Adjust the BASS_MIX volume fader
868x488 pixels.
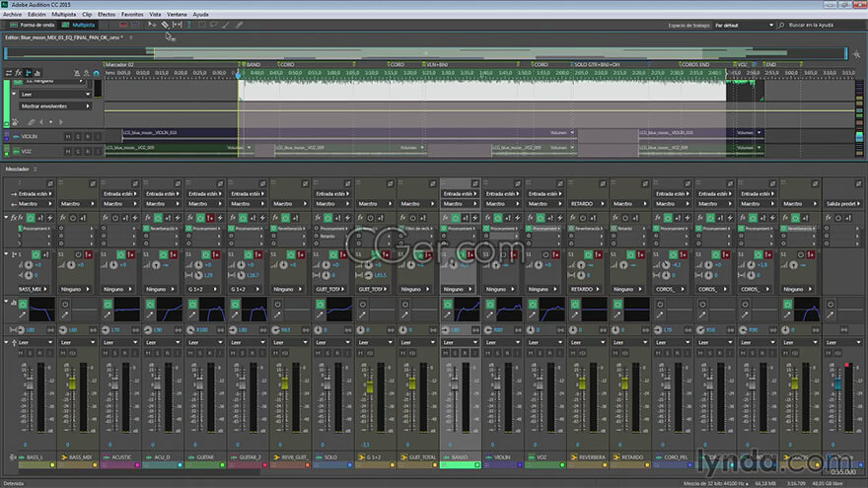72,383
